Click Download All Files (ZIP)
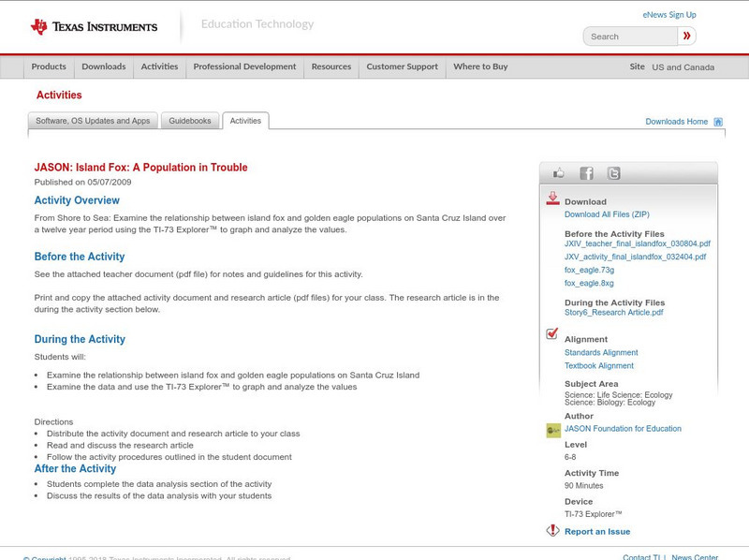 tap(607, 214)
